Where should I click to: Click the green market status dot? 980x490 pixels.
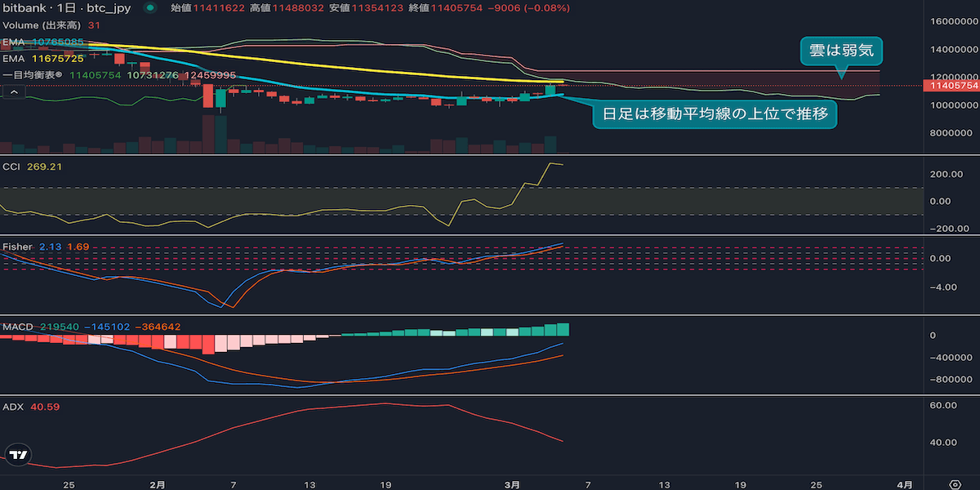pyautogui.click(x=149, y=8)
